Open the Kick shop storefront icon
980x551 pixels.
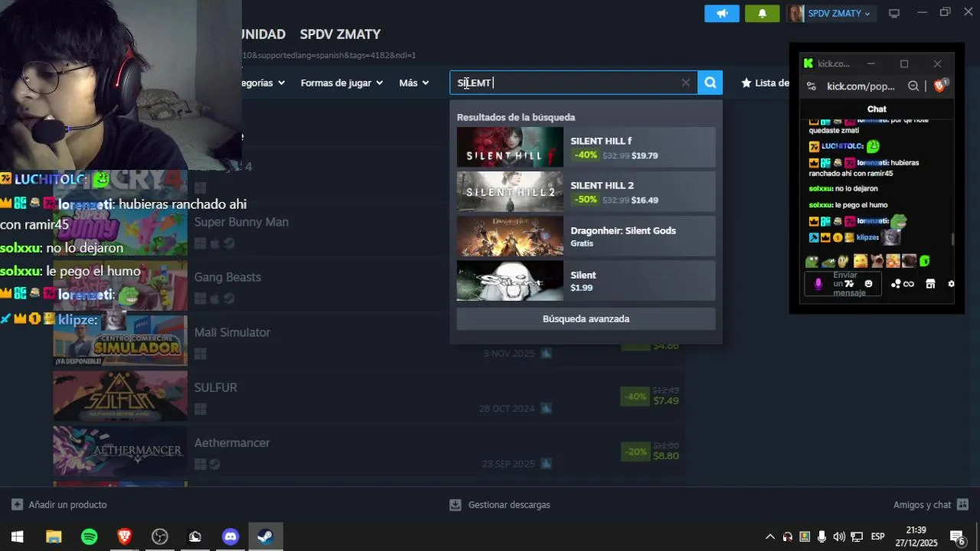pos(930,284)
